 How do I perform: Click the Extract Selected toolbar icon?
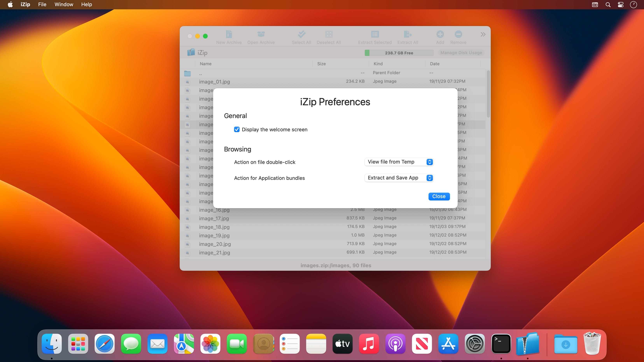(375, 34)
